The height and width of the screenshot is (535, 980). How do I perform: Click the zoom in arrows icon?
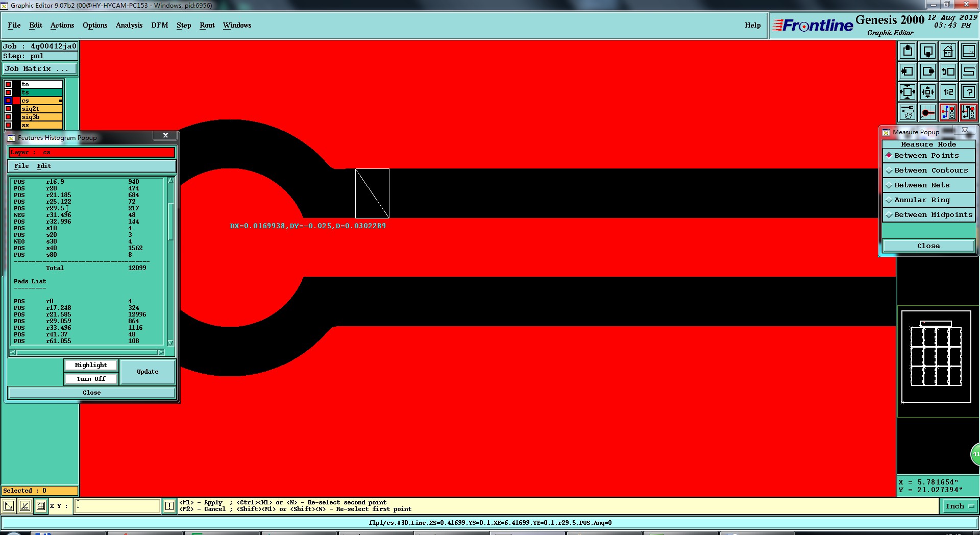pos(908,92)
